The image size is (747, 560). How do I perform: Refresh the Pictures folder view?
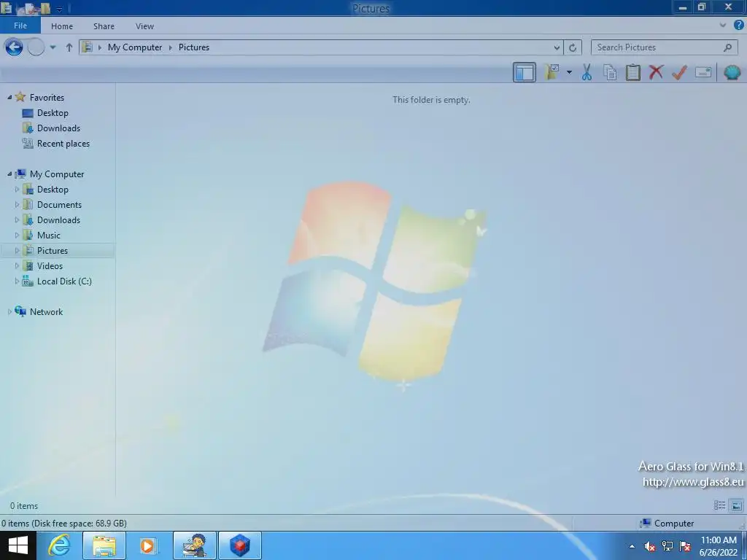coord(573,47)
